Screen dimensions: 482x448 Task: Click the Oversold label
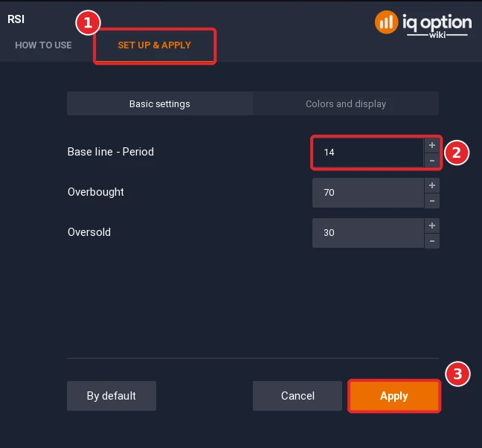coord(89,232)
